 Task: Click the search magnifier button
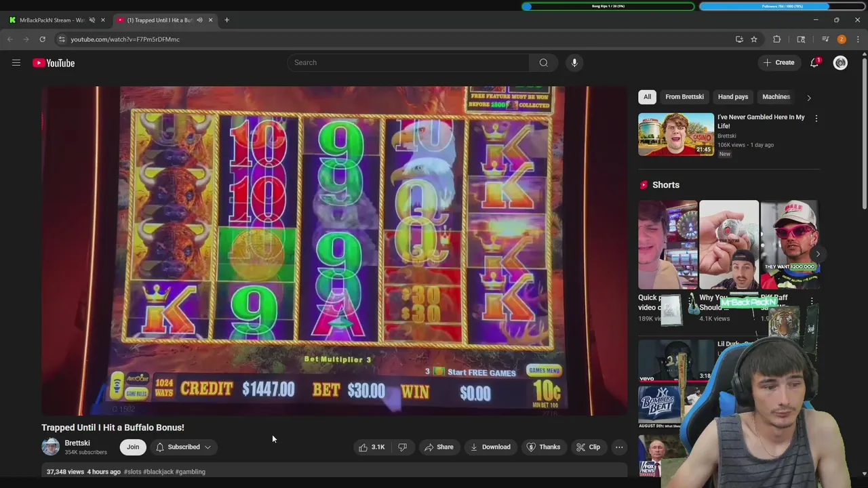coord(543,62)
